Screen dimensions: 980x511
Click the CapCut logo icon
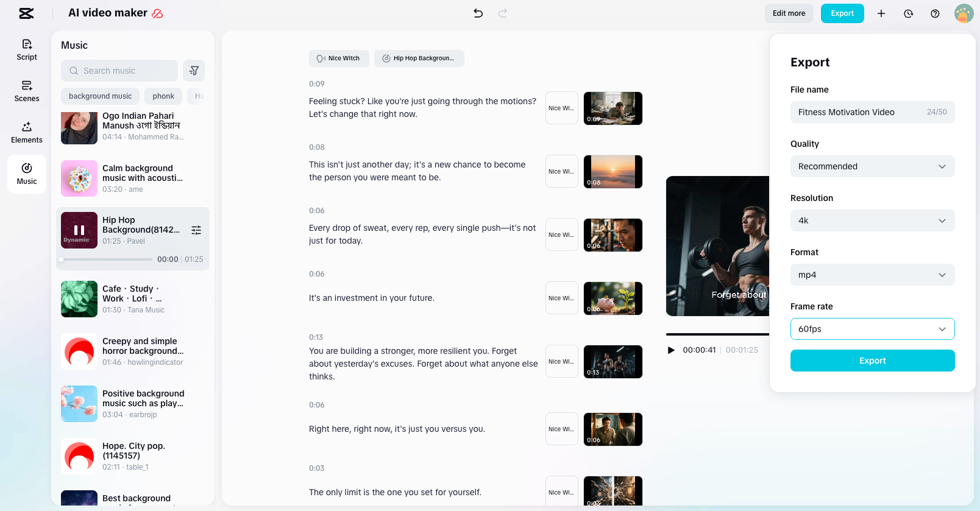(x=26, y=13)
